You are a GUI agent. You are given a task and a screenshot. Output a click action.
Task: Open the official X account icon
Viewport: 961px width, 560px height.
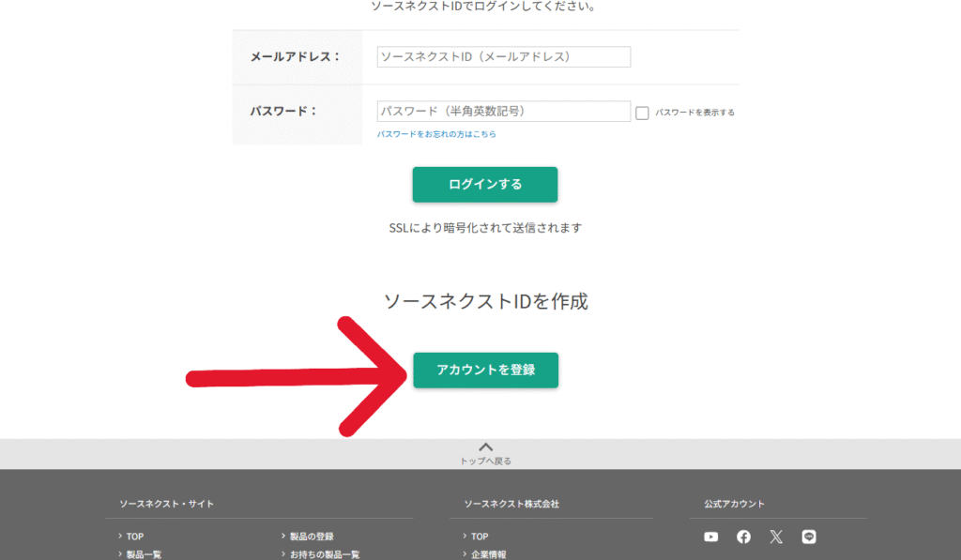(776, 537)
